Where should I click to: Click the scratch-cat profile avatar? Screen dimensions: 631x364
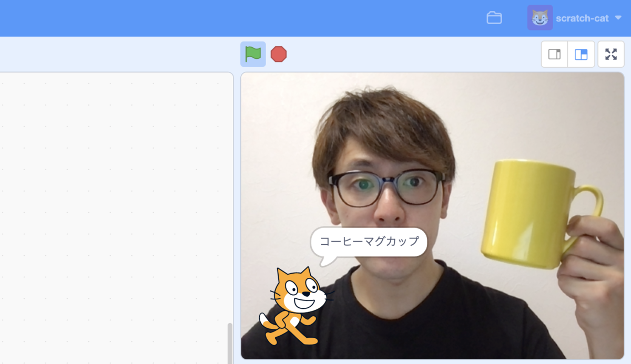click(x=540, y=18)
